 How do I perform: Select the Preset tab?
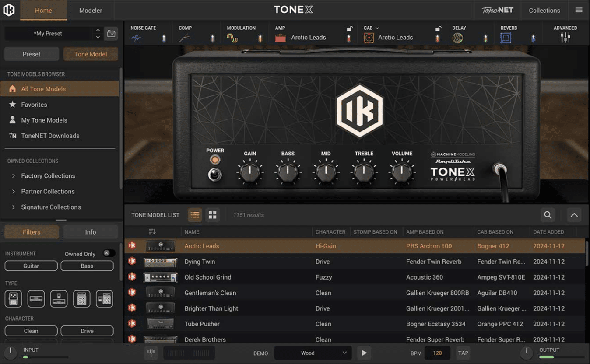[32, 54]
